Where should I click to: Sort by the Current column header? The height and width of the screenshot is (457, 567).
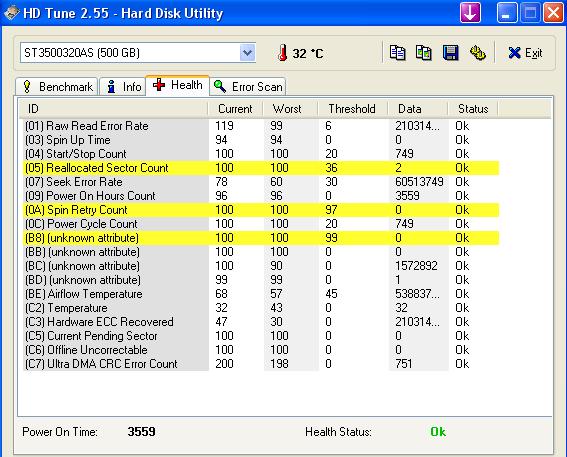coord(235,109)
